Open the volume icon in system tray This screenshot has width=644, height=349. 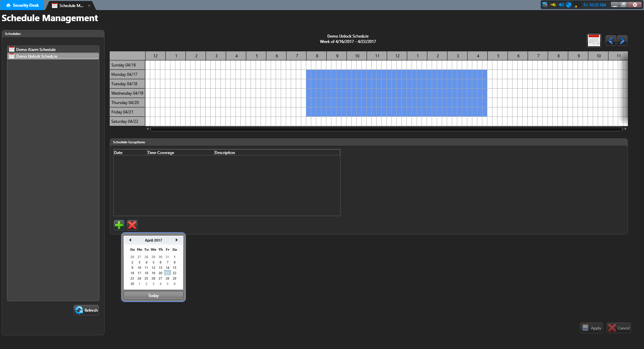tap(561, 5)
